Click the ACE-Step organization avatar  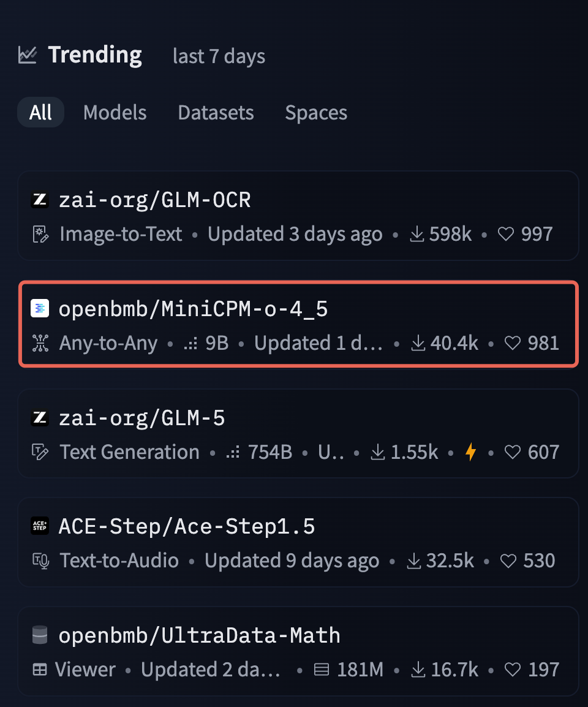[39, 526]
